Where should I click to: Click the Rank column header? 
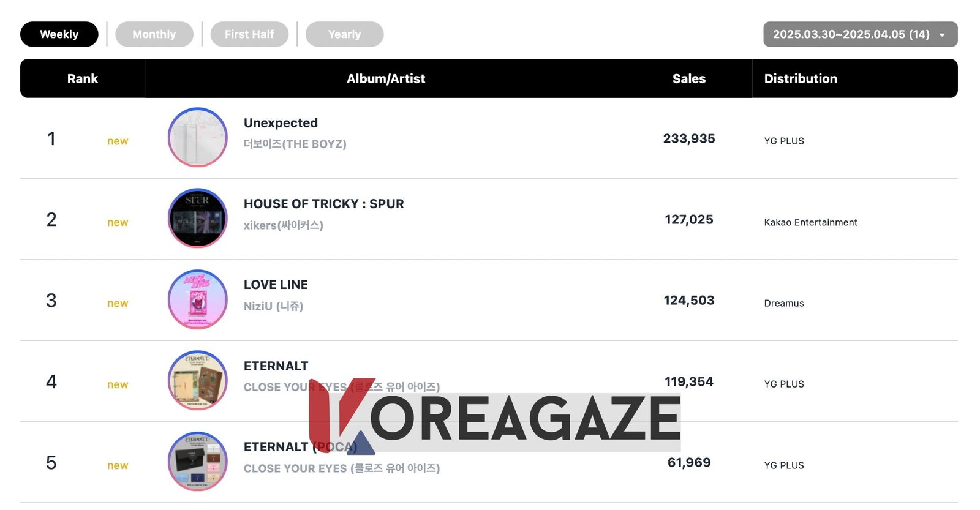(x=82, y=79)
